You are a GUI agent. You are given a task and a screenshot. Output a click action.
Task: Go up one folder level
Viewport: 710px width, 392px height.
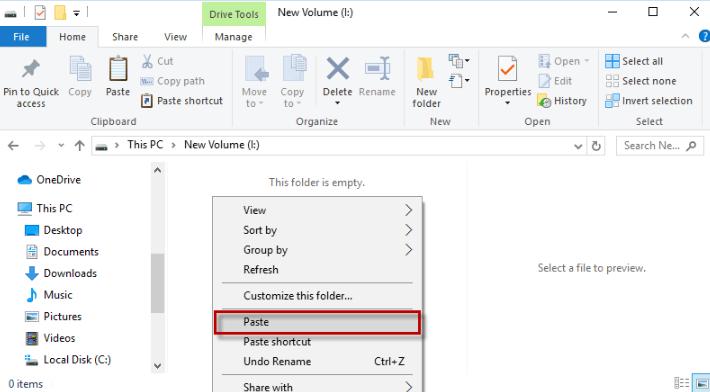click(80, 145)
